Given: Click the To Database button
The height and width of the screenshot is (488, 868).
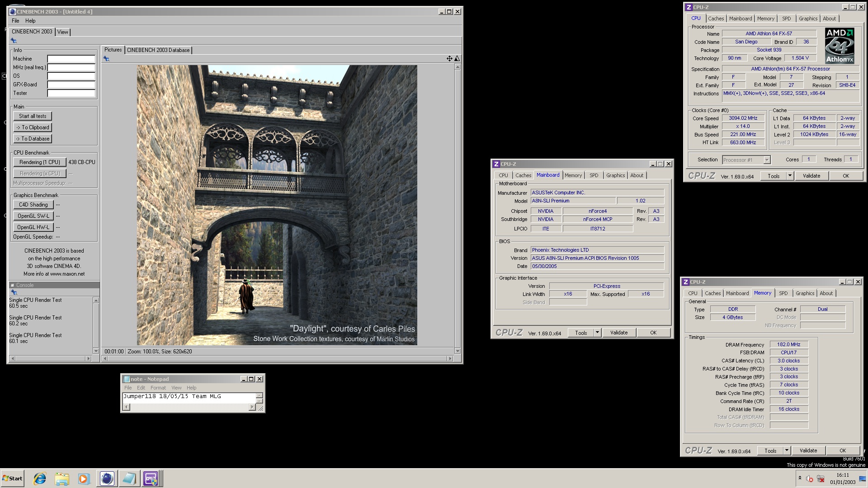Looking at the screenshot, I should (x=33, y=139).
